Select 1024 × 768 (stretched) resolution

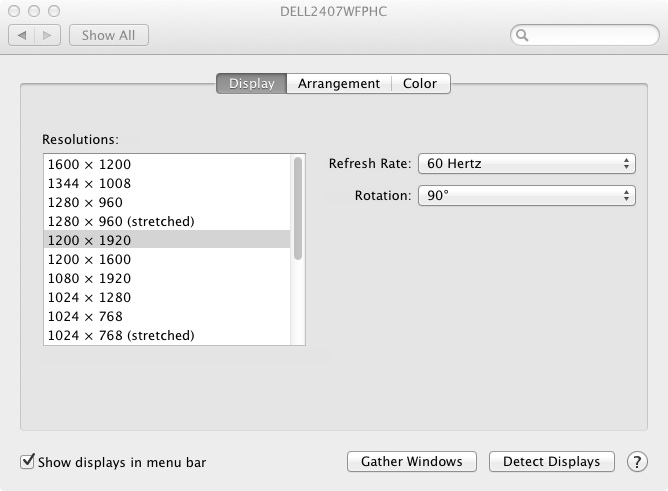[167, 336]
